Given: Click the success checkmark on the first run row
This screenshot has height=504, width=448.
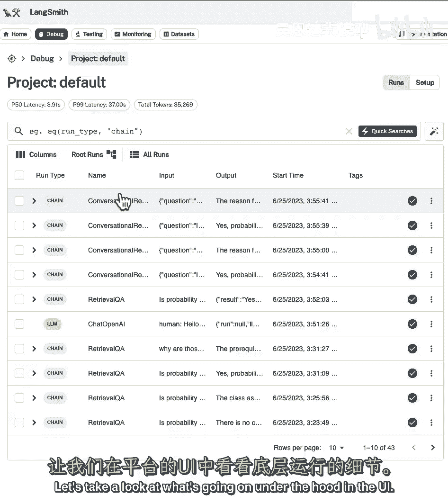Looking at the screenshot, I should (x=412, y=201).
